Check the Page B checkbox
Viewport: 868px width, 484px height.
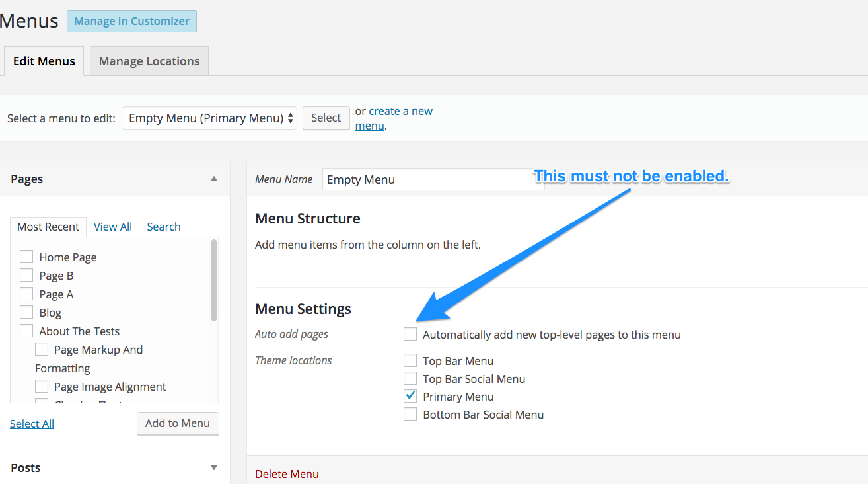coord(26,275)
